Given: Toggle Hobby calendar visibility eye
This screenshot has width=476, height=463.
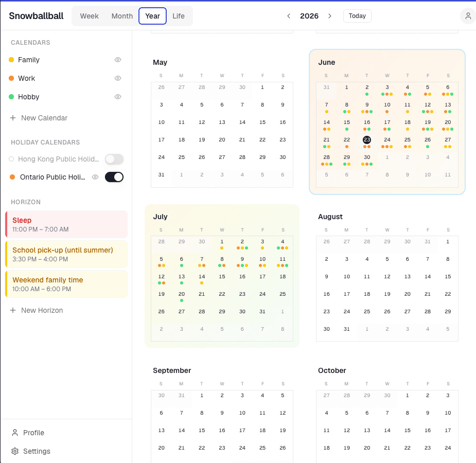Looking at the screenshot, I should coord(118,97).
